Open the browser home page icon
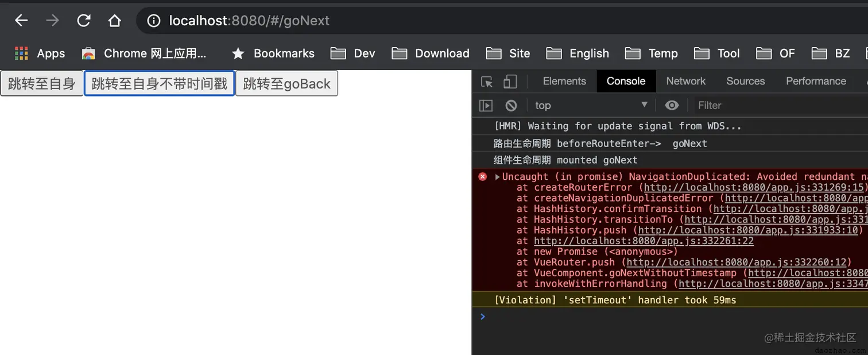Screen dimensions: 868x355 115,21
